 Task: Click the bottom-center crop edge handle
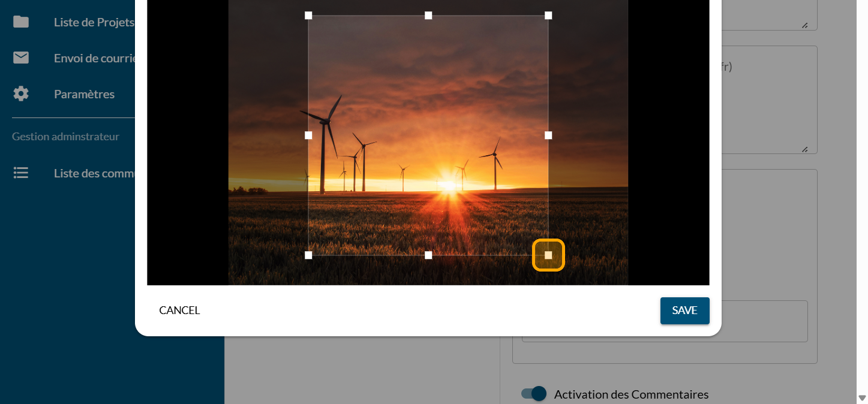428,255
